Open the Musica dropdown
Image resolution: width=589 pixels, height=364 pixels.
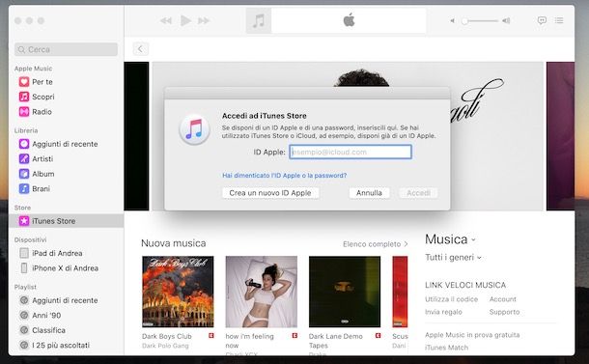pos(450,239)
